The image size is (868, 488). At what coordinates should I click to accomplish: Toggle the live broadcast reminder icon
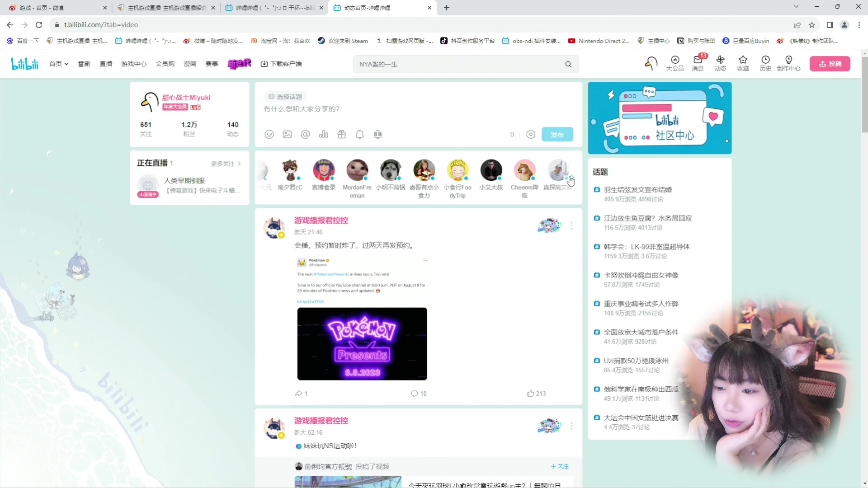click(377, 134)
